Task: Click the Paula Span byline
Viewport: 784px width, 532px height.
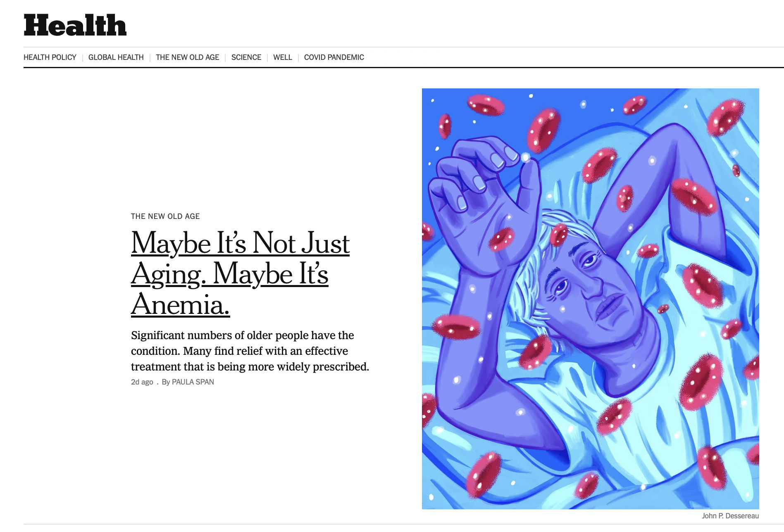Action: 188,382
